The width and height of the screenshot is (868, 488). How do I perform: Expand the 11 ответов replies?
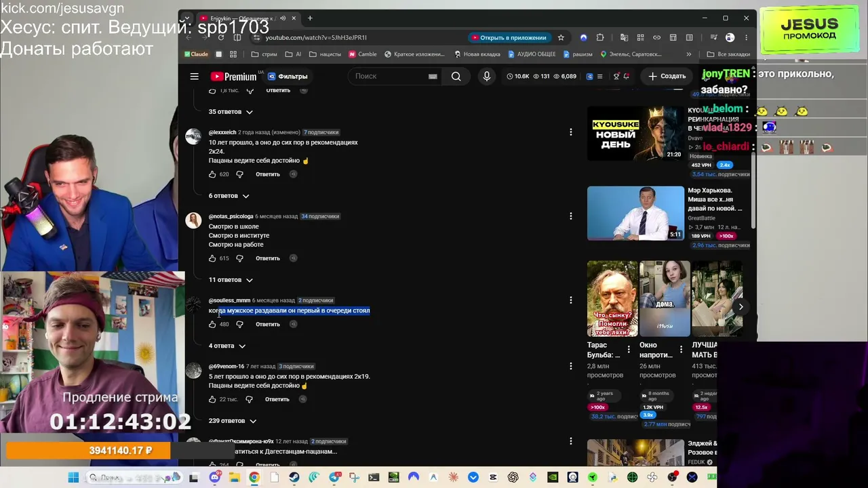tap(231, 280)
